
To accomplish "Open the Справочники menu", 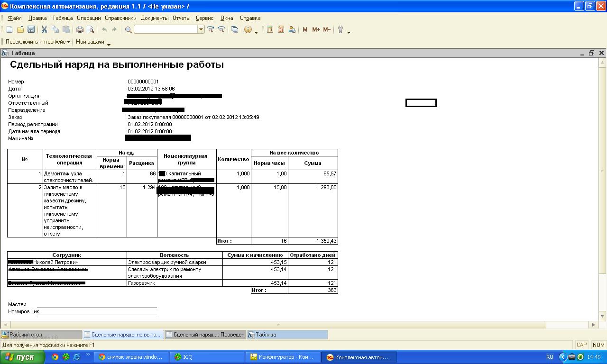I will coord(120,18).
